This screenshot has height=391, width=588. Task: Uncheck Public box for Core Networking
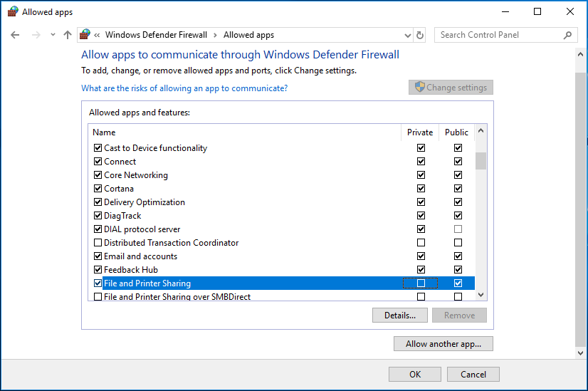[x=458, y=175]
